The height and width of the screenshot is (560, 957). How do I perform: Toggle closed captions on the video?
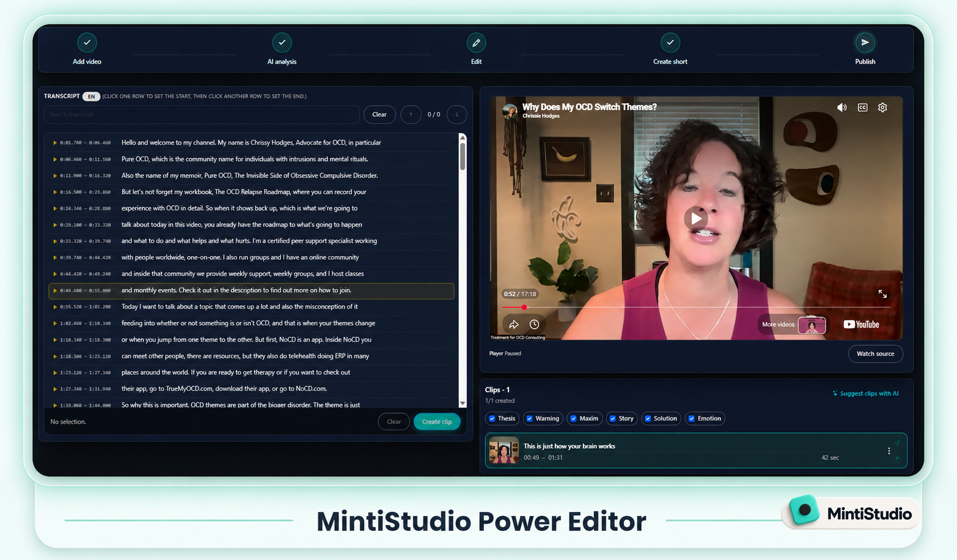pyautogui.click(x=862, y=107)
